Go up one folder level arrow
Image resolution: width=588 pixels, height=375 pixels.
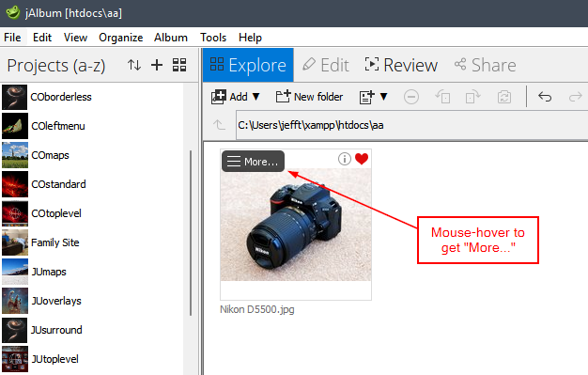[x=220, y=125]
